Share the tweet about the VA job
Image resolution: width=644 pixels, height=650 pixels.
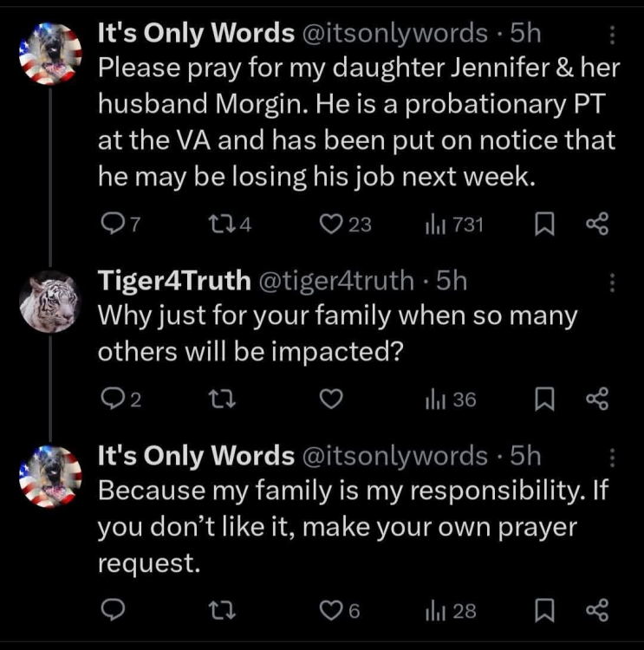597,225
